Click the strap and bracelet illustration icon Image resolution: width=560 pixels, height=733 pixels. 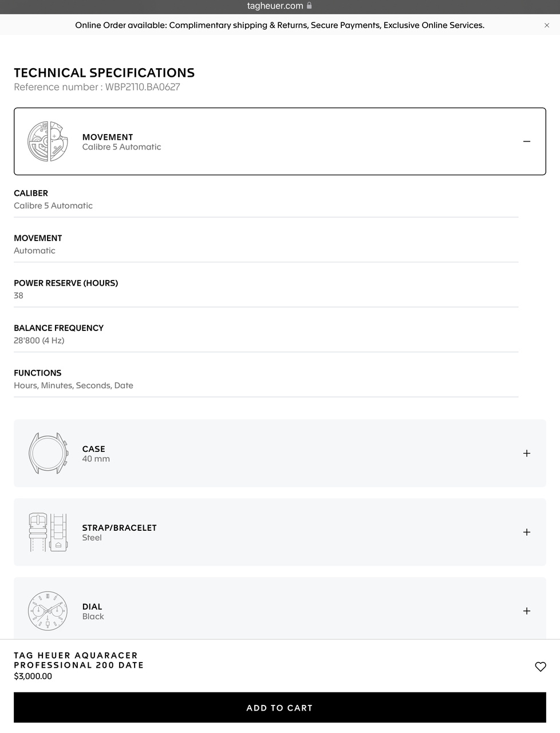pos(48,532)
